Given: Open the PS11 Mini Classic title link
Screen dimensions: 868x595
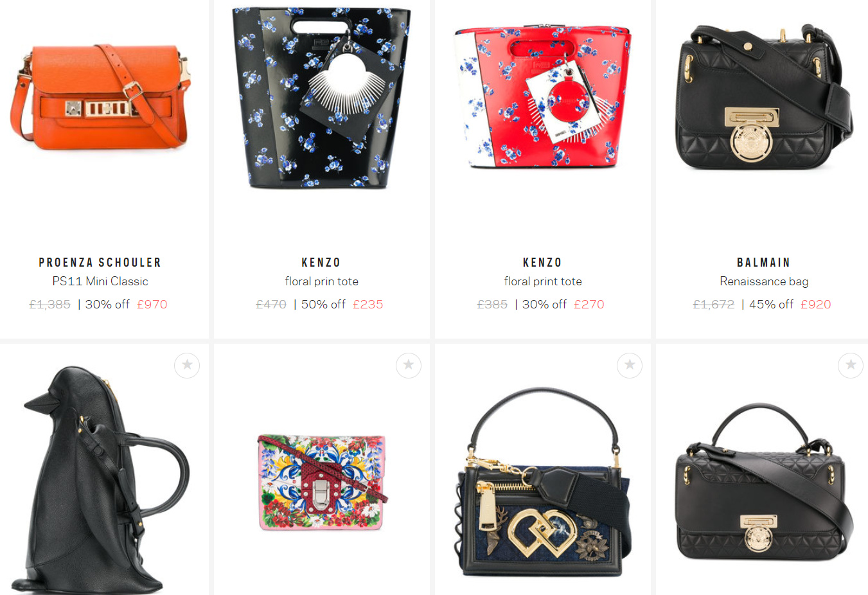Looking at the screenshot, I should point(100,281).
